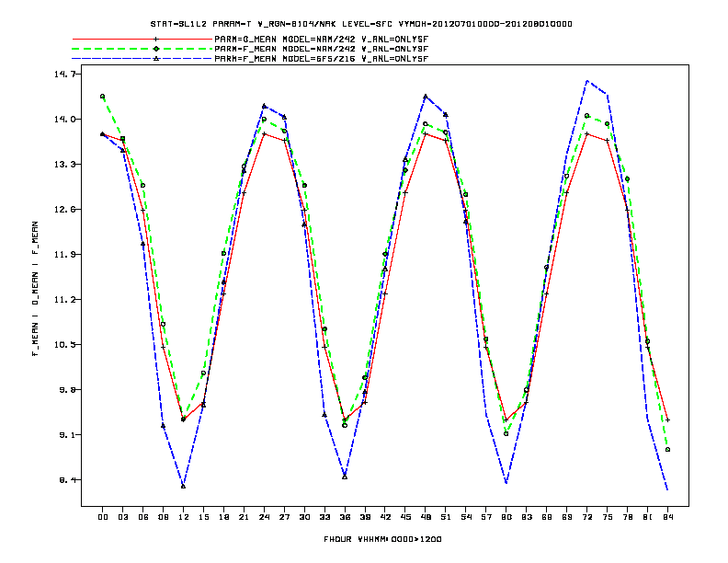Select the vertical F_MEAN O_MEAN F_MEAN axis title
The image size is (728, 563).
tap(35, 289)
